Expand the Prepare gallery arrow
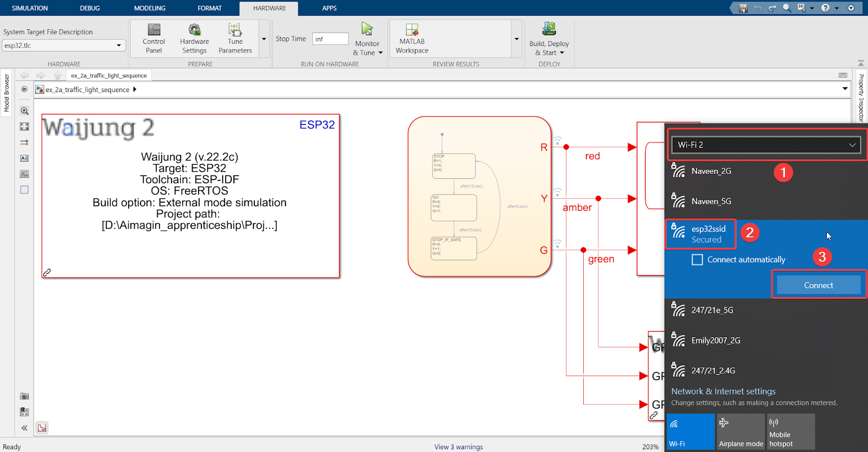 coord(264,38)
